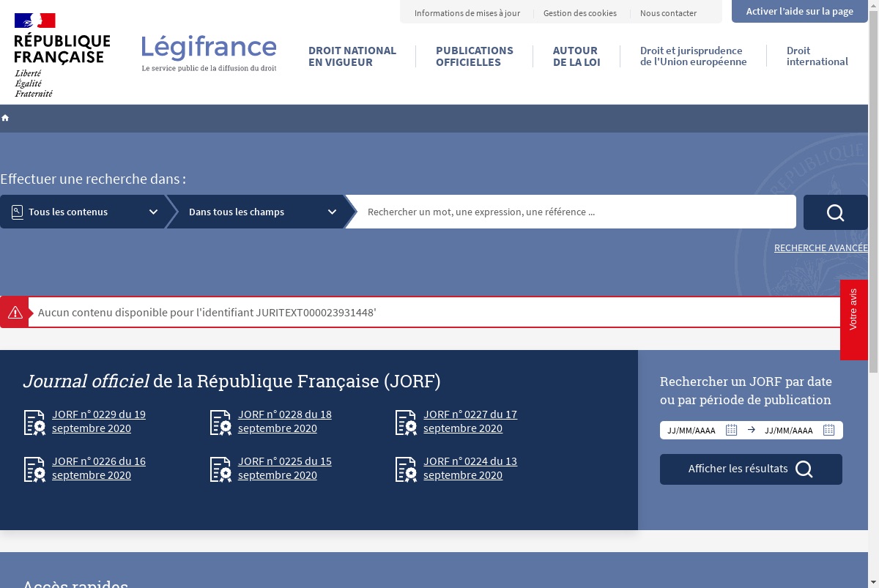The width and height of the screenshot is (879, 588).
Task: Open JORF n° 0224 du 13 septembre 2020
Action: [470, 468]
